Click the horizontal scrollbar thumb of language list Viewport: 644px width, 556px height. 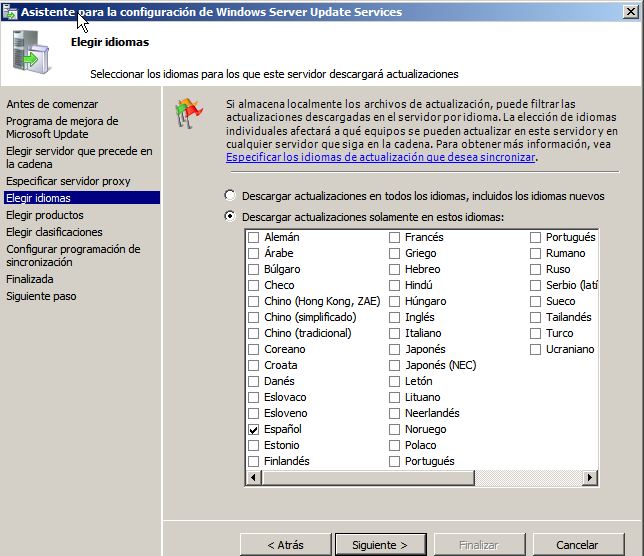(368, 478)
